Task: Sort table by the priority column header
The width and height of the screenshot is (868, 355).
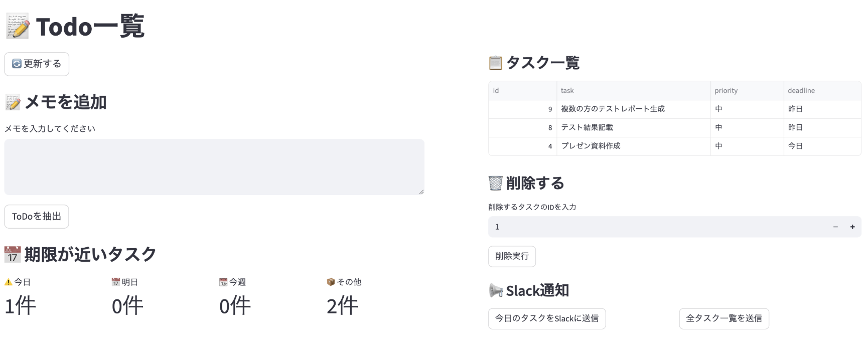Action: [x=726, y=91]
